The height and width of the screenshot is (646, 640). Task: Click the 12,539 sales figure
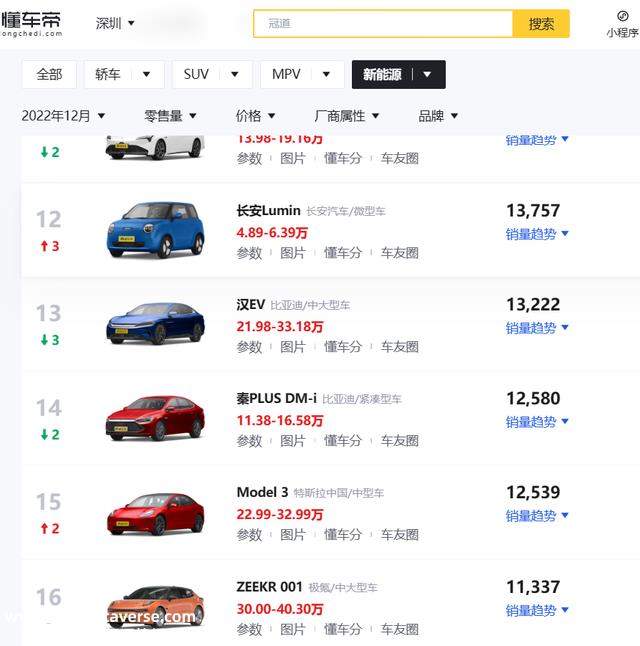533,492
